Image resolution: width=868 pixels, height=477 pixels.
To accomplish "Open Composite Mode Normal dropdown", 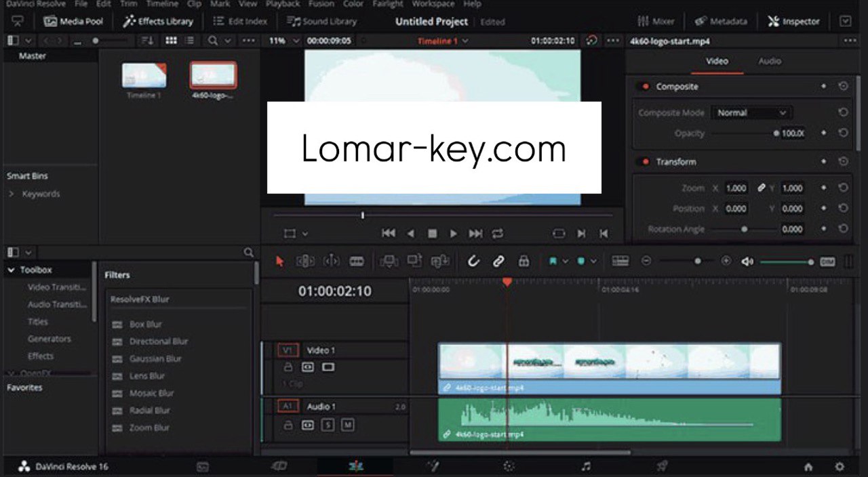I will tap(751, 113).
